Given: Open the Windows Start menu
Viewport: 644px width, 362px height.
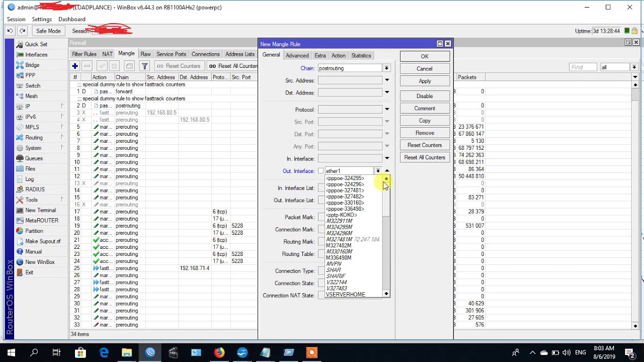Looking at the screenshot, I should point(11,352).
